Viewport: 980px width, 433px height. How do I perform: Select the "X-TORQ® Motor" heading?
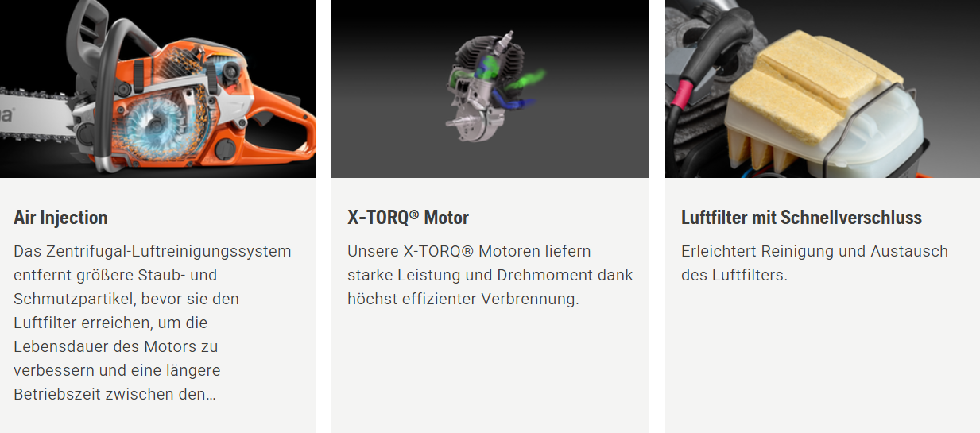click(408, 218)
